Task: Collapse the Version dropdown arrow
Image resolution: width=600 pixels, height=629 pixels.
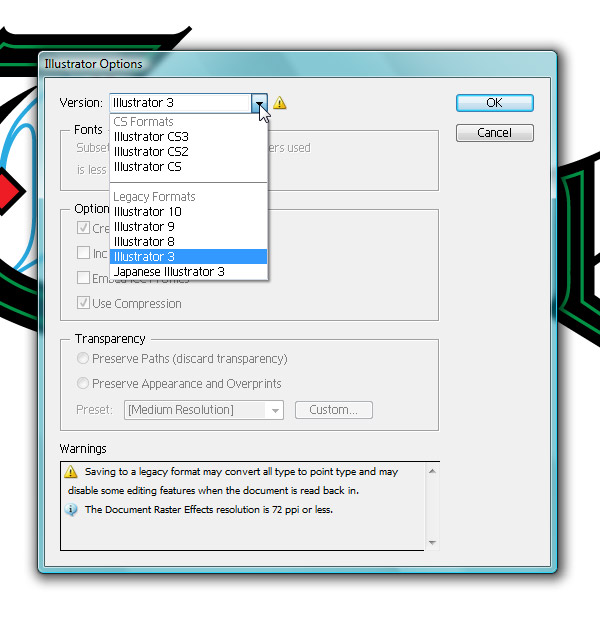Action: (x=259, y=103)
